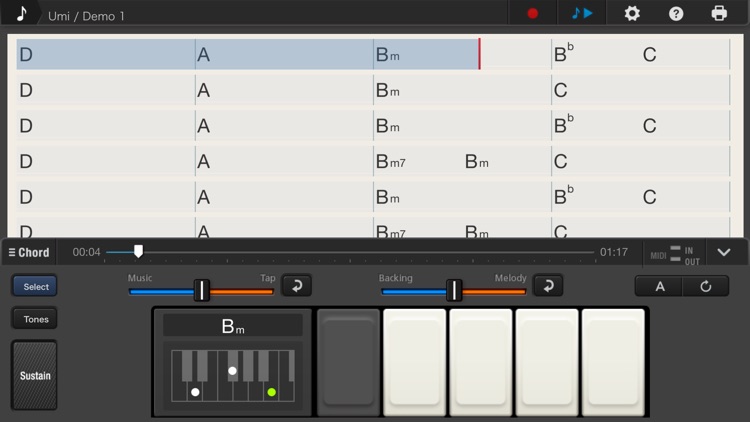Open help with the question mark icon
The height and width of the screenshot is (422, 750).
[676, 14]
